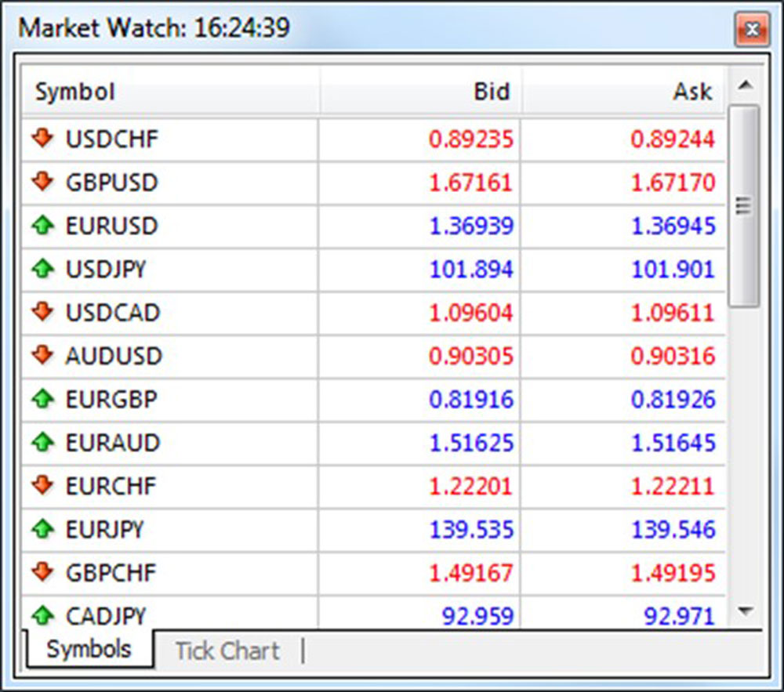Click the green up arrow beside EURGBP
784x692 pixels.
click(43, 399)
